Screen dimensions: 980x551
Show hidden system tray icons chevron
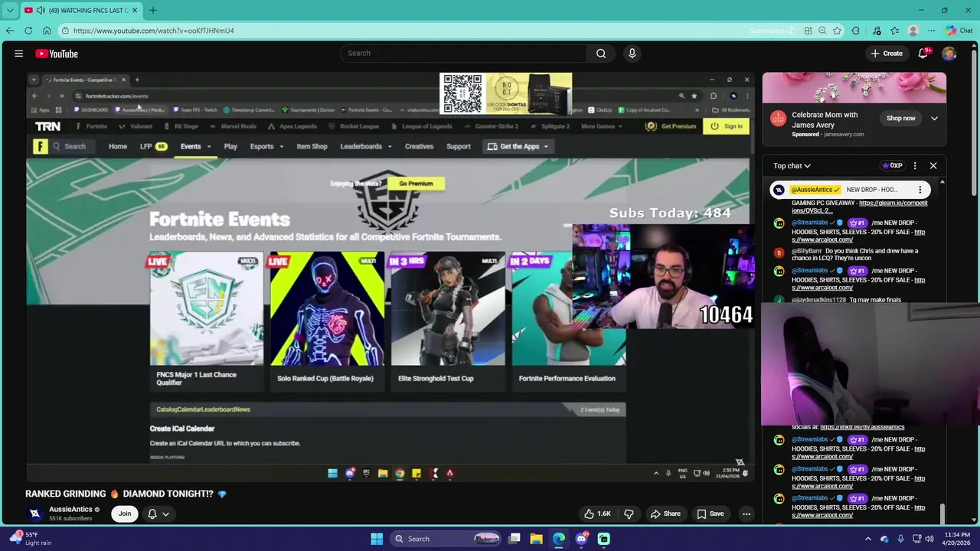[x=868, y=539]
